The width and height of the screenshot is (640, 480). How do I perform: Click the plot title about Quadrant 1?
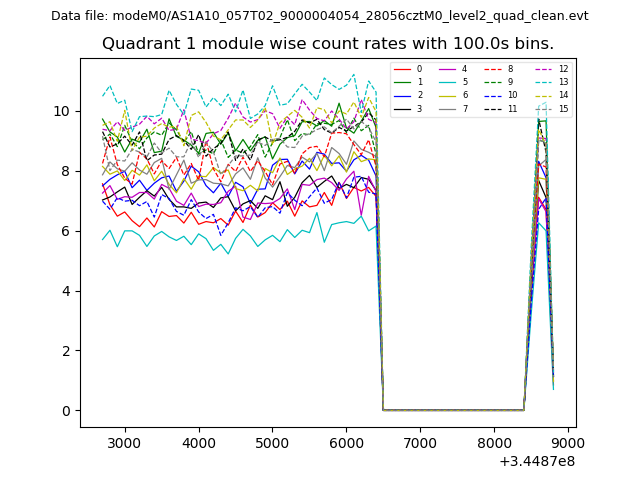[327, 44]
